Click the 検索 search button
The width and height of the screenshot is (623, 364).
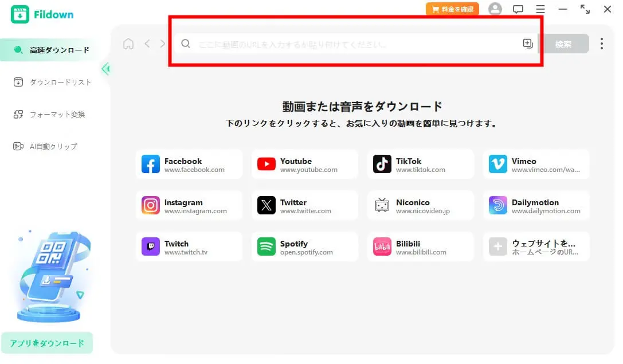click(563, 44)
